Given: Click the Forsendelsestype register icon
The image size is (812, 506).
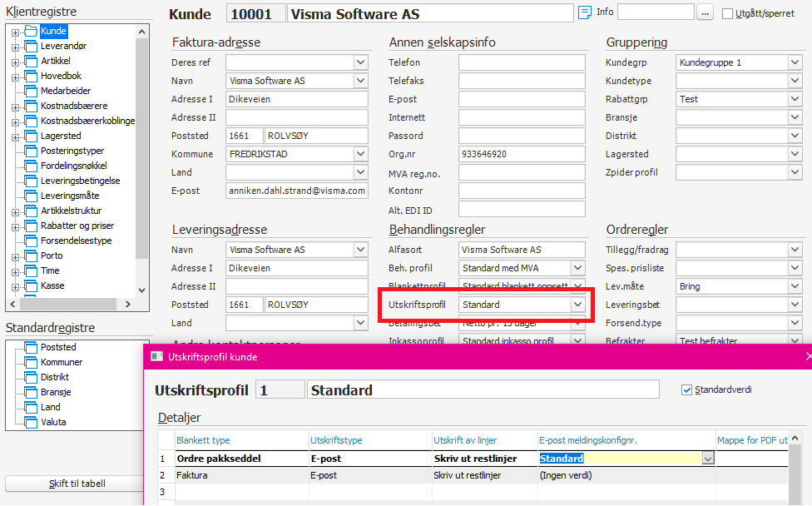Looking at the screenshot, I should [x=31, y=241].
